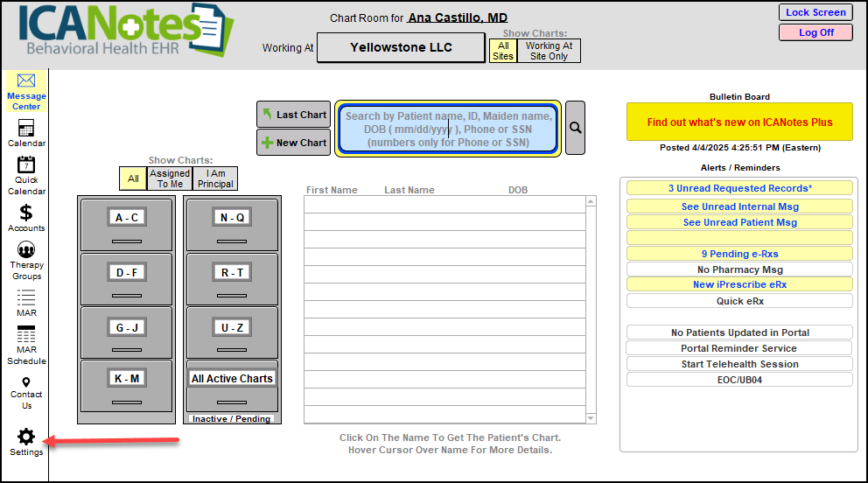Select the All charts filter tab
Viewport: 868px width, 483px height.
[x=133, y=178]
